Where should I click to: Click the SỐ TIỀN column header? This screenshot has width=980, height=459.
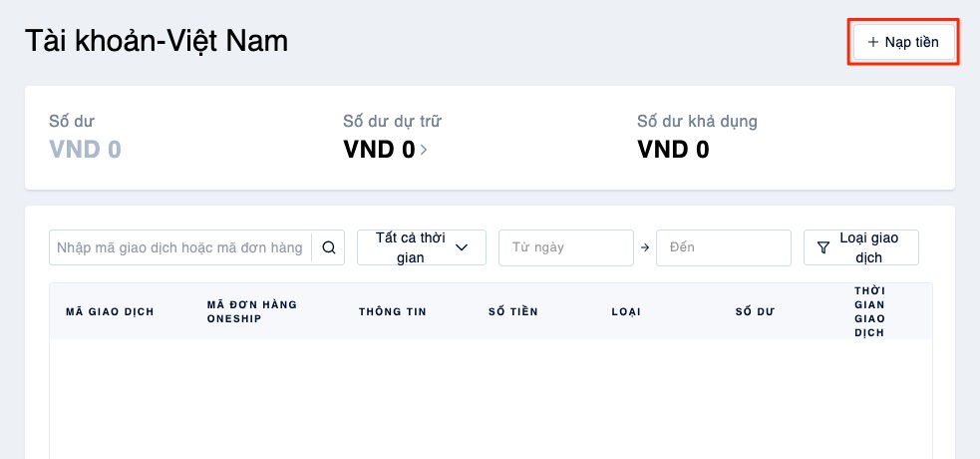[513, 311]
